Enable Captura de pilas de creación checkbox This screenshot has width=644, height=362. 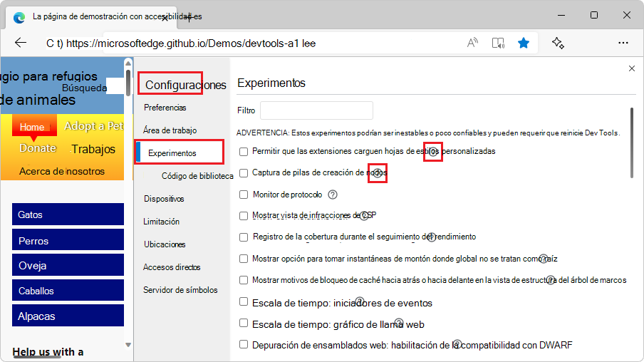(244, 173)
